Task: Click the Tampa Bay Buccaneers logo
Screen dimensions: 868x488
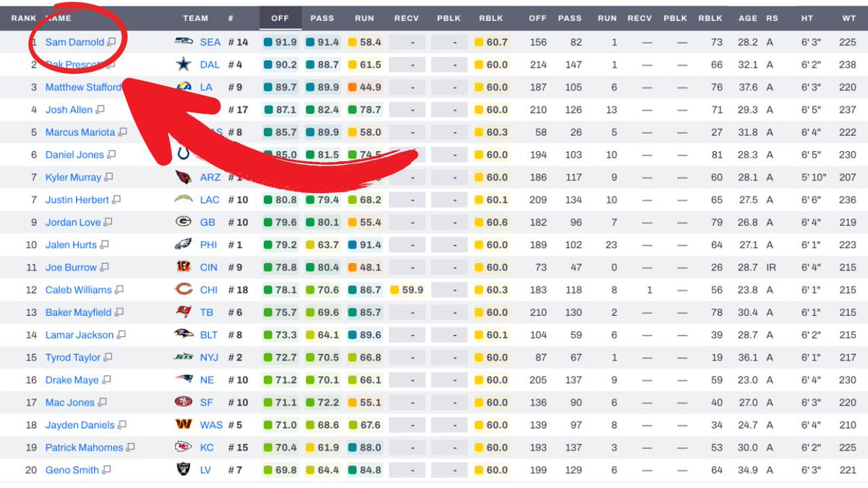Action: (184, 312)
